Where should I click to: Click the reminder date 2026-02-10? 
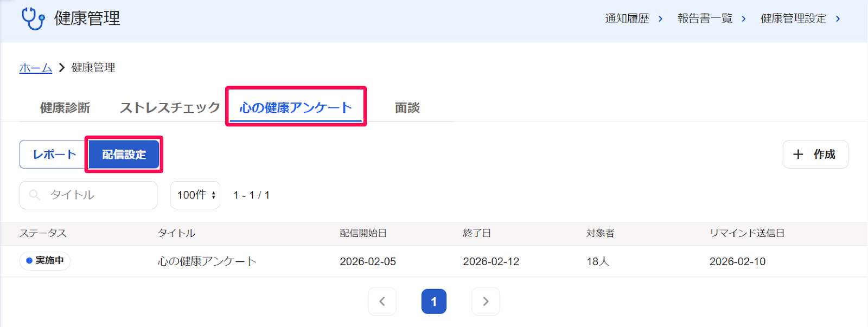click(x=737, y=261)
